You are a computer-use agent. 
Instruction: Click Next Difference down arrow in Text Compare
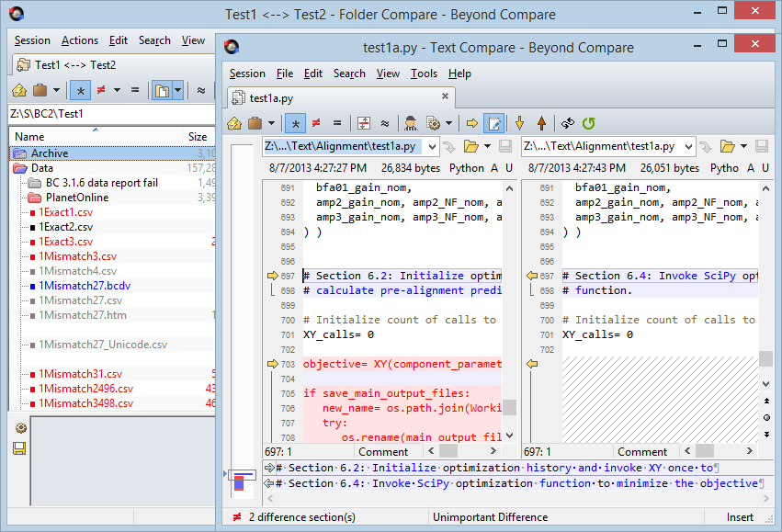click(519, 122)
